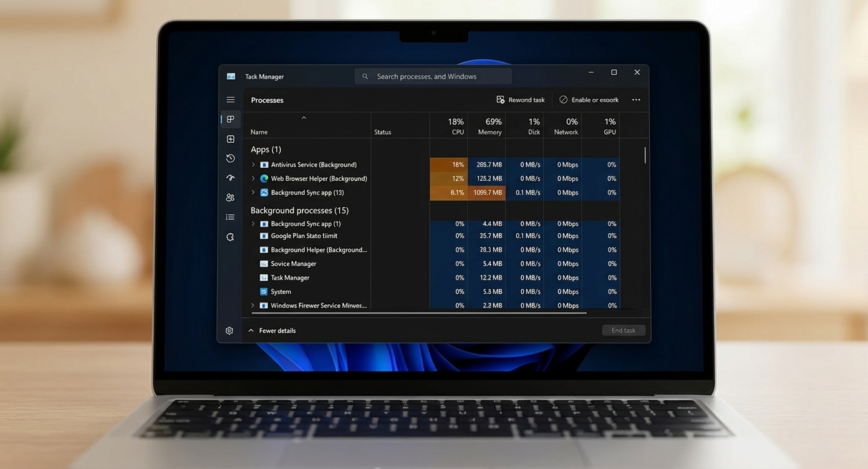Open the hamburger navigation menu
The image size is (868, 469).
pos(230,100)
